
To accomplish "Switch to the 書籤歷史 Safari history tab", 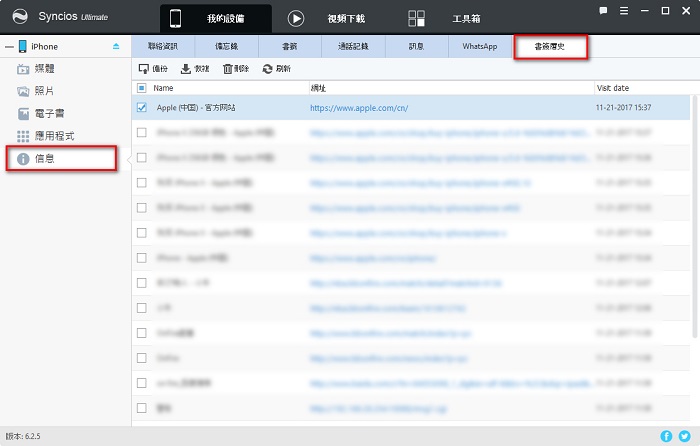I will point(550,46).
